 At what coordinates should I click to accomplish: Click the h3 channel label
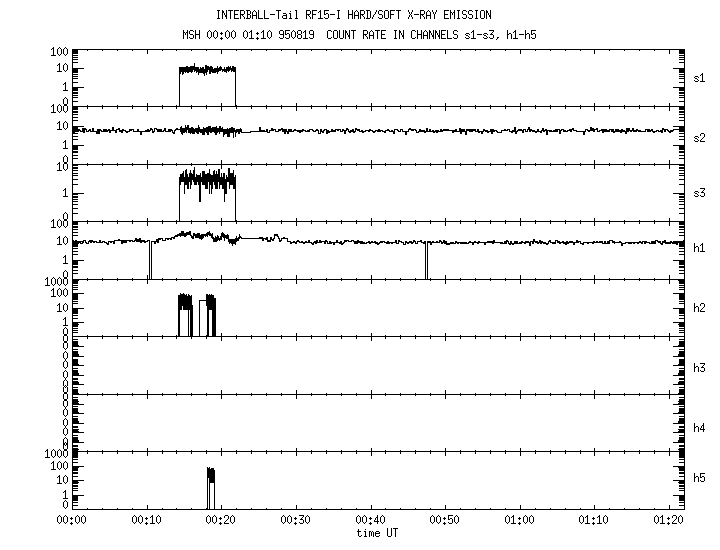700,366
